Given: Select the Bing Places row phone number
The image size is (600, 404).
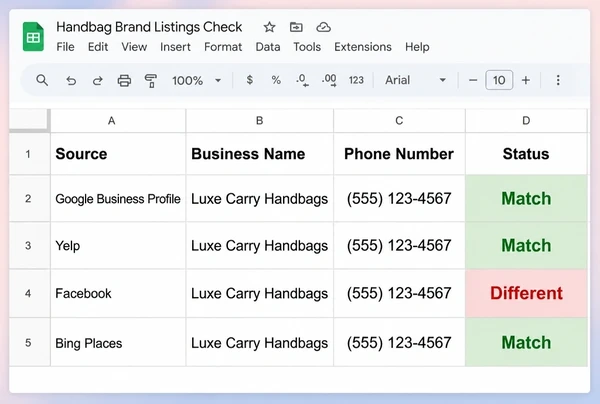Looking at the screenshot, I should 399,342.
